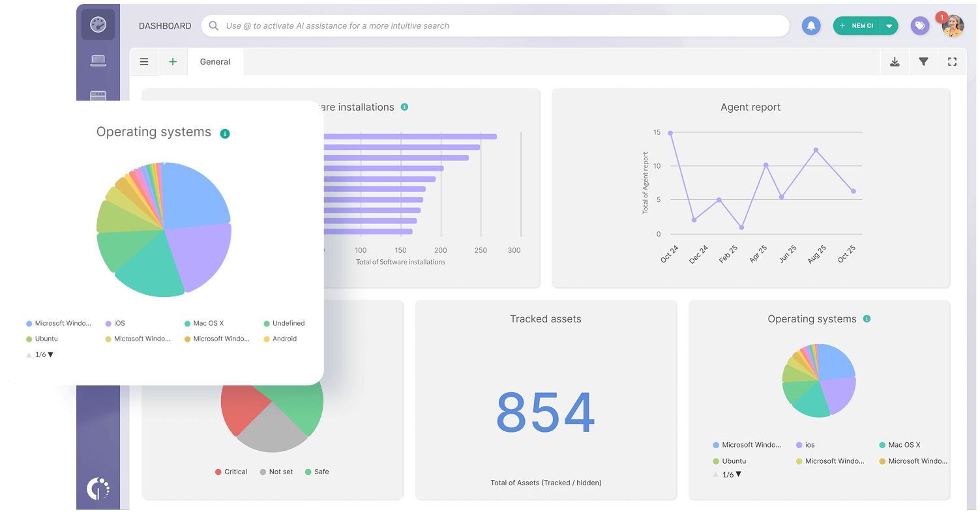Show the previous legend page in the small Operating systems widget

[716, 475]
